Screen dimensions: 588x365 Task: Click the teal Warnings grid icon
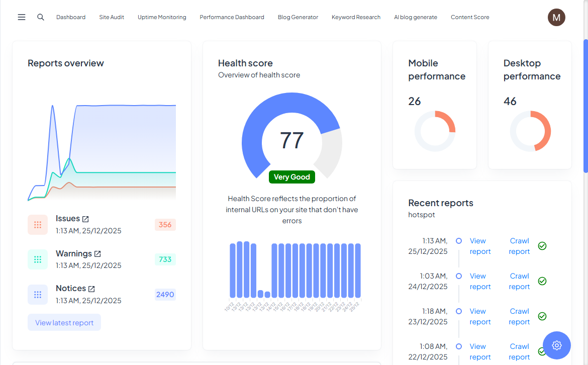click(x=38, y=259)
